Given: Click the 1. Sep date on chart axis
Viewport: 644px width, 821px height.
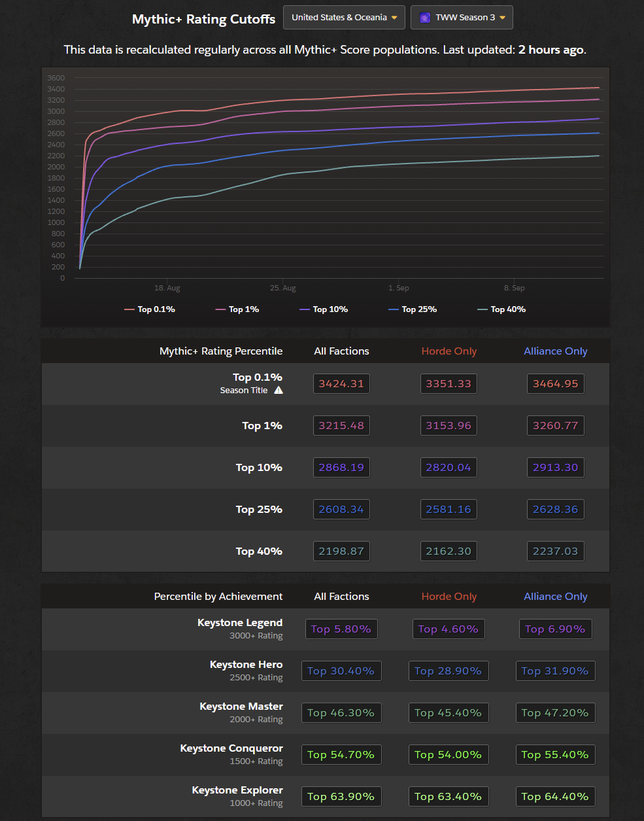Looking at the screenshot, I should click(399, 288).
